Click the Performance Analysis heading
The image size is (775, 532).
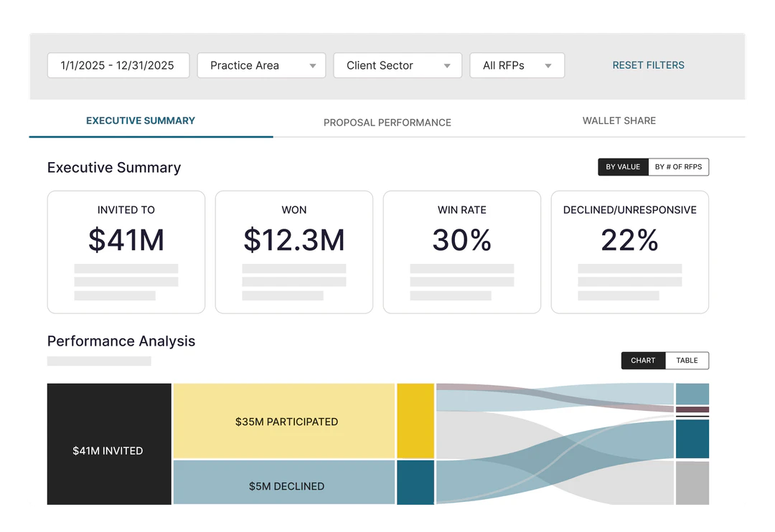(121, 341)
